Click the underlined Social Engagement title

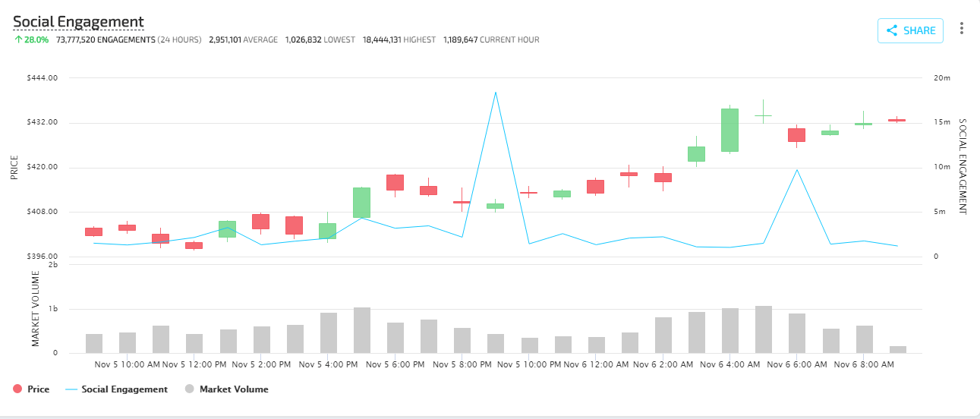(x=78, y=22)
